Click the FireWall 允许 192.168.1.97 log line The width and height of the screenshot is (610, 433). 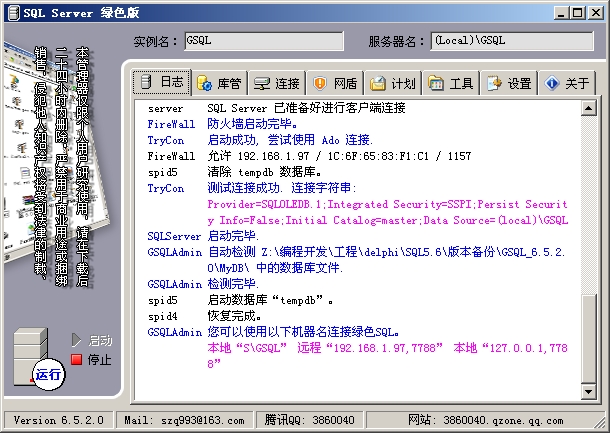click(x=309, y=156)
